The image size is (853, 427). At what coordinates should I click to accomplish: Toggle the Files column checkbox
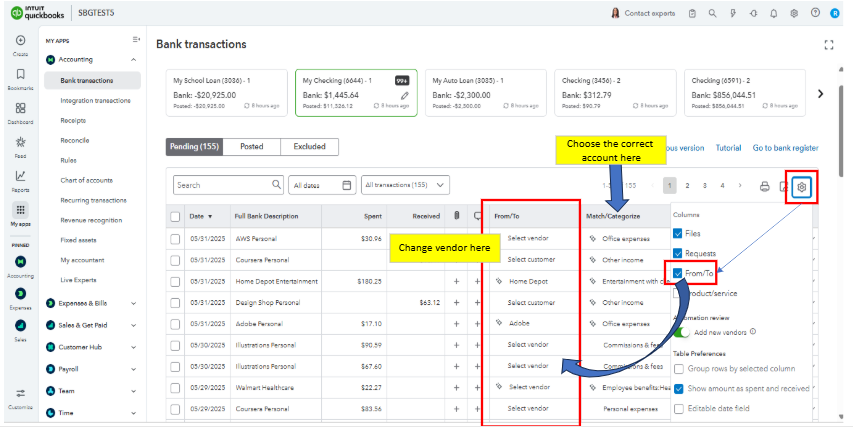pos(678,233)
